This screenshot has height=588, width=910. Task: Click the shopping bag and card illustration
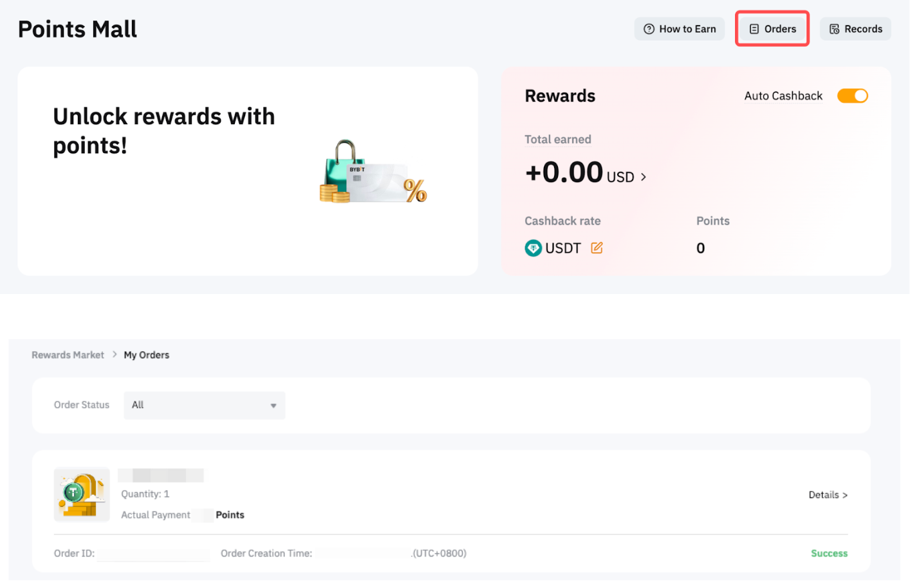pos(373,174)
